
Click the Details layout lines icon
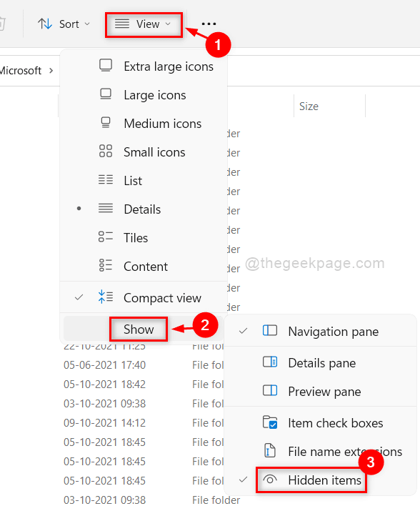[106, 209]
